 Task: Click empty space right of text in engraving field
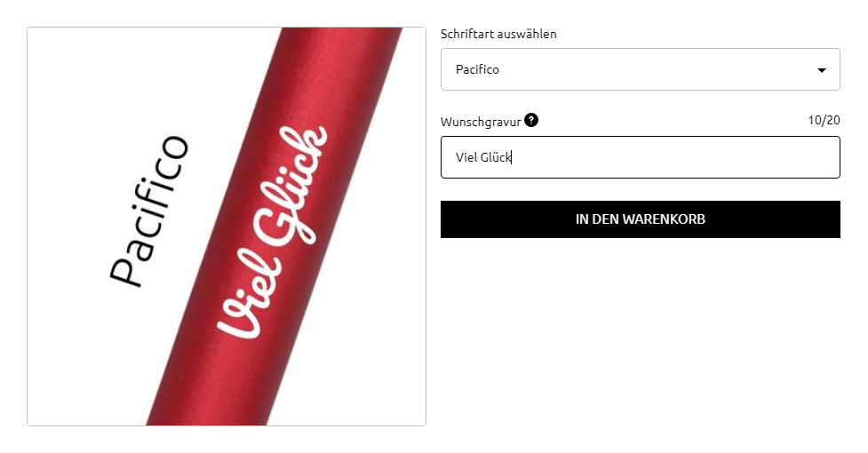[675, 157]
